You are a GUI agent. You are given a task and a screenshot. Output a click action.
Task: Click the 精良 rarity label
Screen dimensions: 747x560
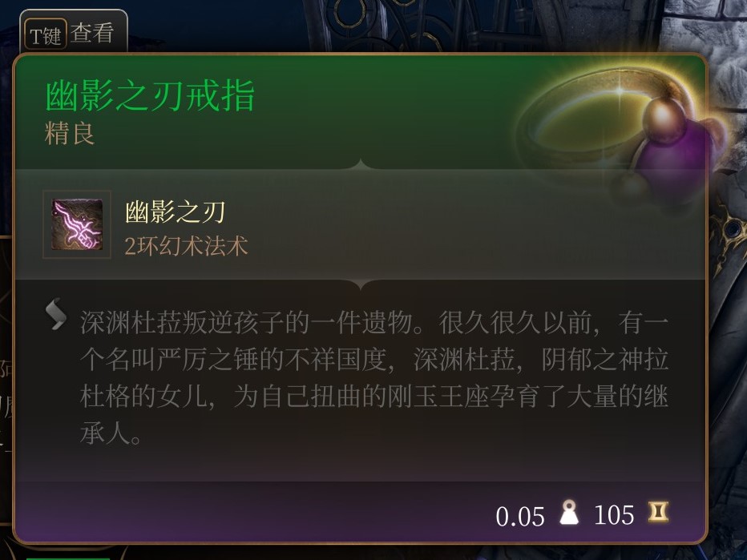point(70,133)
